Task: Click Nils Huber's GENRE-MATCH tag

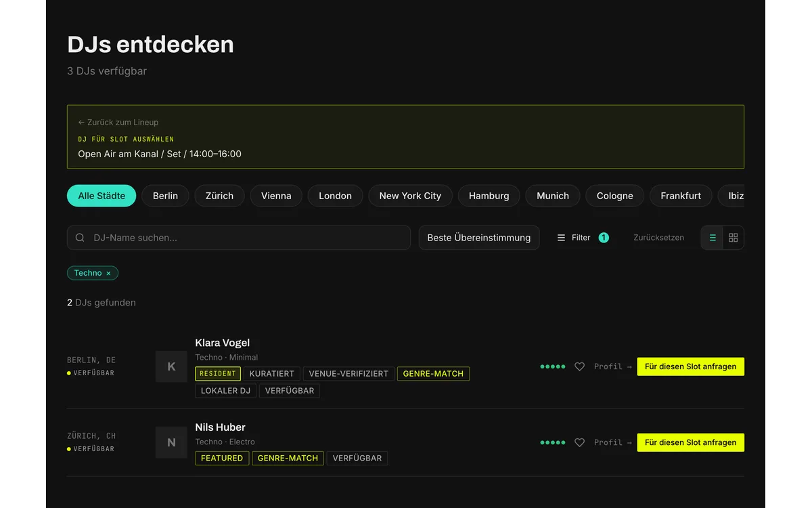Action: pyautogui.click(x=288, y=458)
